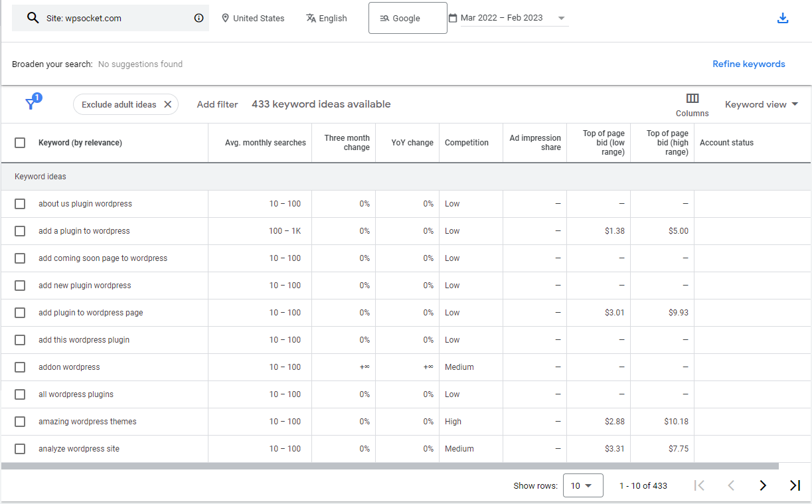Viewport: 812px width, 504px height.
Task: Click Add filter
Action: coord(217,104)
